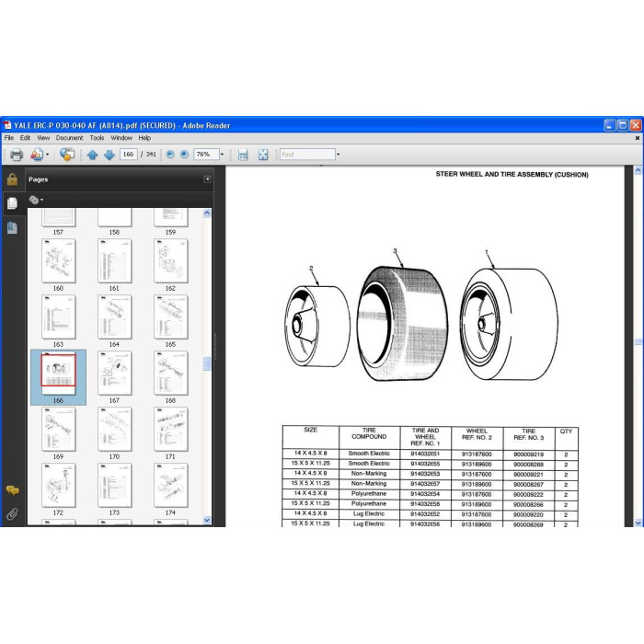Click the thumbnail panel scrollbar handle

(x=207, y=364)
